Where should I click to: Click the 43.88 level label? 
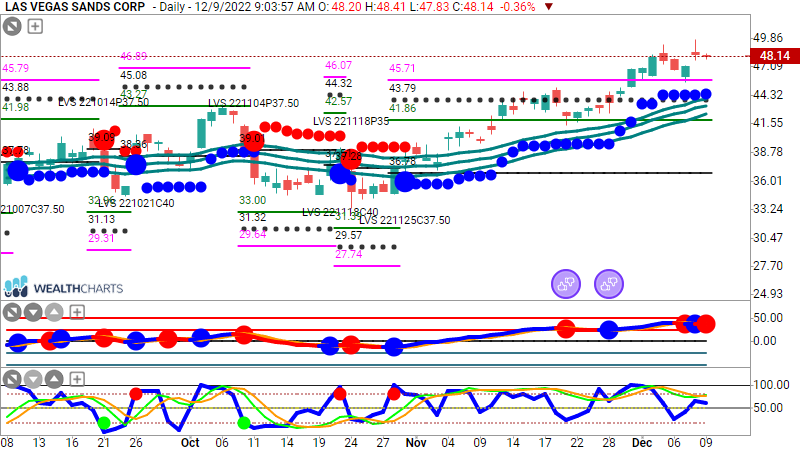(x=16, y=87)
